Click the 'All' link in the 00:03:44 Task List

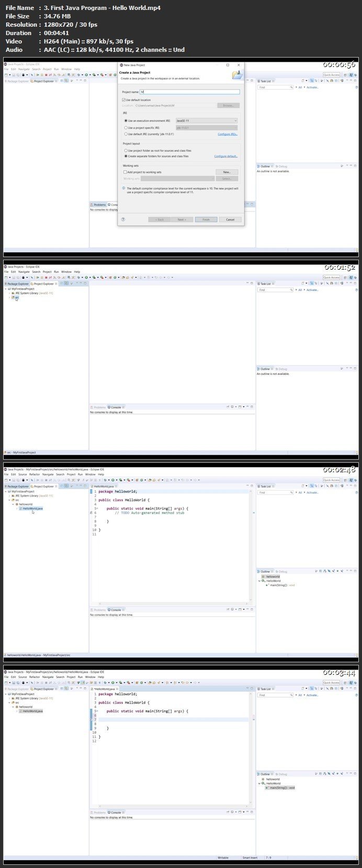(x=300, y=695)
